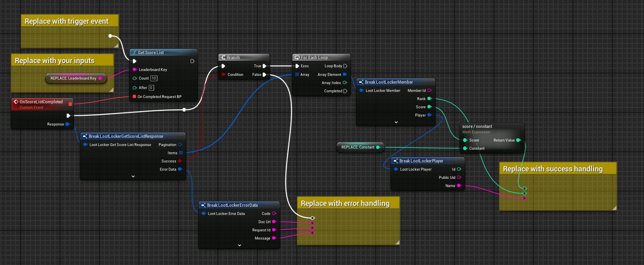
Task: Click the Break LootLockerMember node icon
Action: coord(361,82)
